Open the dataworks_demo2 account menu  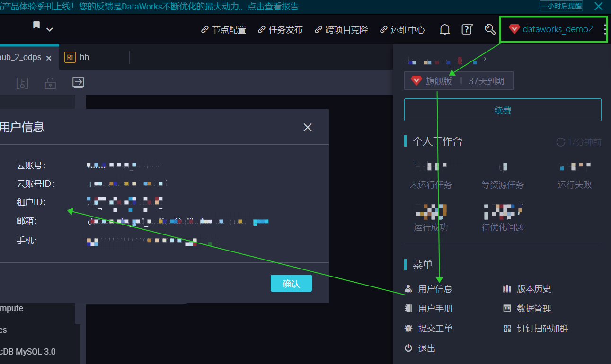pos(558,29)
